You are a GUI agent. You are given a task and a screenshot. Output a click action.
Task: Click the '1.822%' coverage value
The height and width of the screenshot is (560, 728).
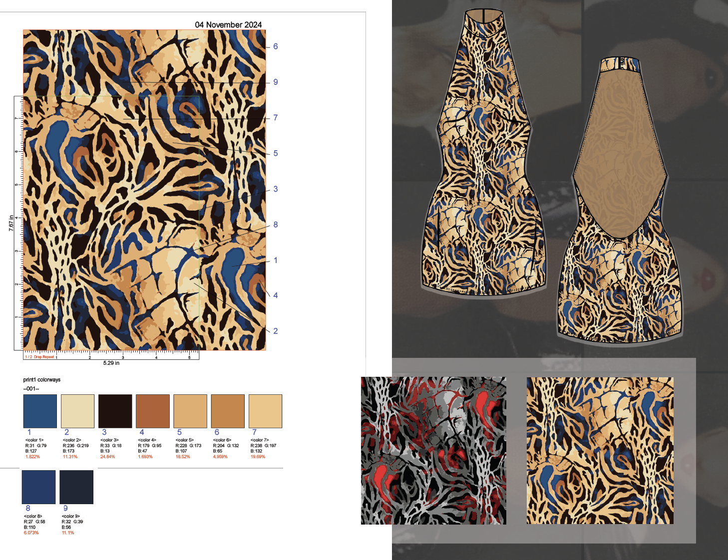coord(32,457)
